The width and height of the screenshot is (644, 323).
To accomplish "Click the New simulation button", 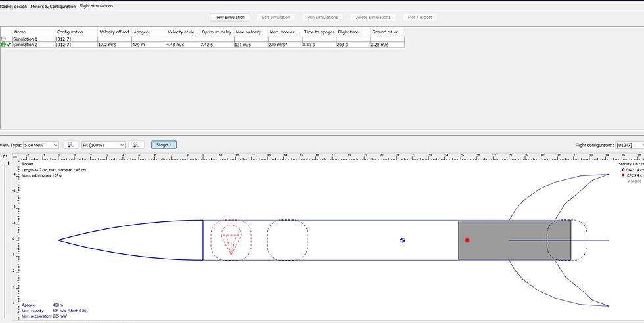I will click(230, 17).
